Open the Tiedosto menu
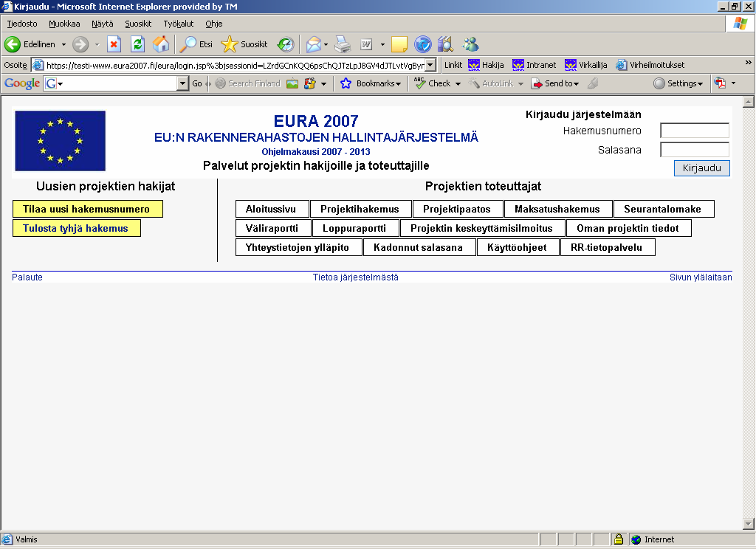 21,24
